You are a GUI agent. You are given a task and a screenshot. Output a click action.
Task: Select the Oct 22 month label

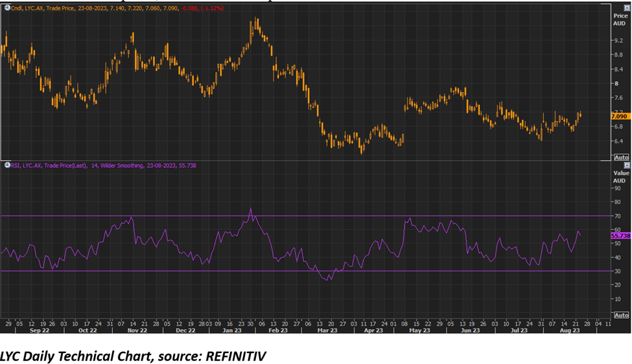[x=88, y=330]
